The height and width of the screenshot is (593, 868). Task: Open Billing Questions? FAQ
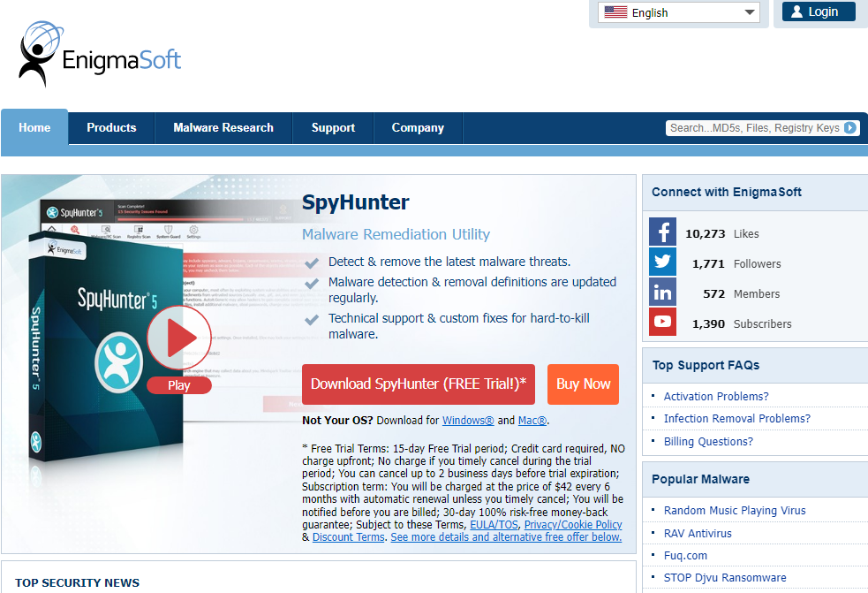click(708, 442)
